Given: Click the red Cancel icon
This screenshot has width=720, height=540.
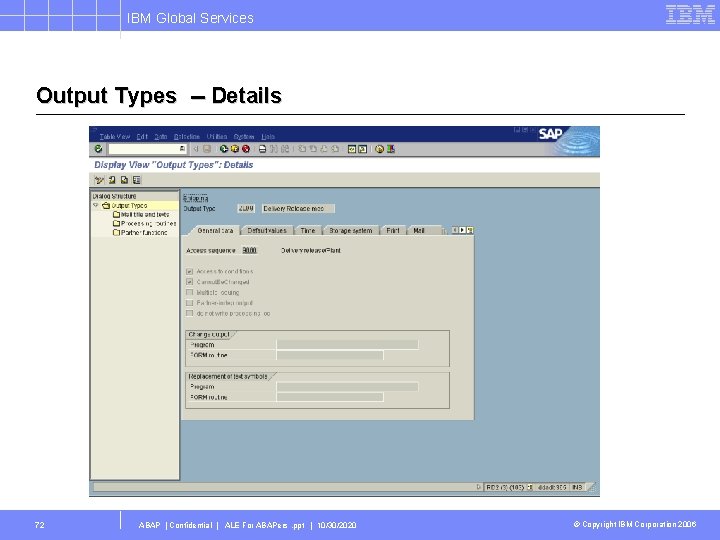Looking at the screenshot, I should [246, 149].
